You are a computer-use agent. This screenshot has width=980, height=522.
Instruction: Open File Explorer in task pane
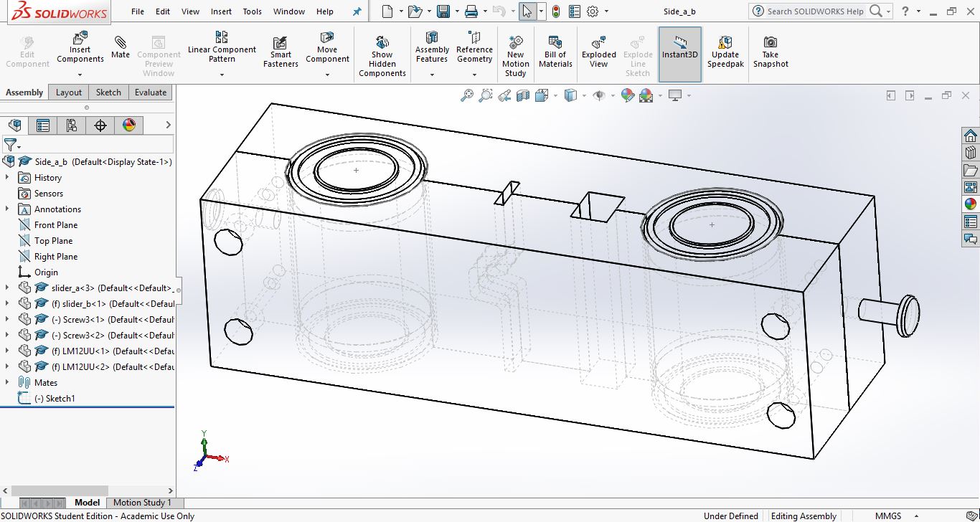971,170
